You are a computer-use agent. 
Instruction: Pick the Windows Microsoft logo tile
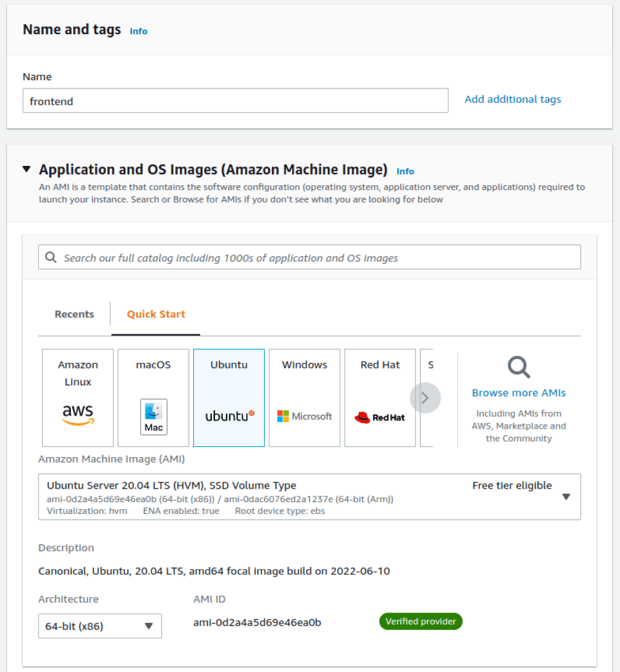pyautogui.click(x=304, y=397)
